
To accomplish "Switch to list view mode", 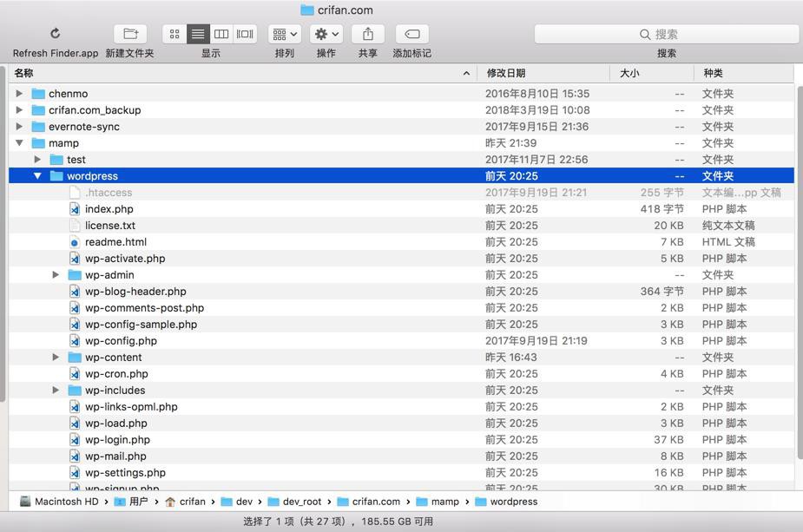I will (x=198, y=35).
